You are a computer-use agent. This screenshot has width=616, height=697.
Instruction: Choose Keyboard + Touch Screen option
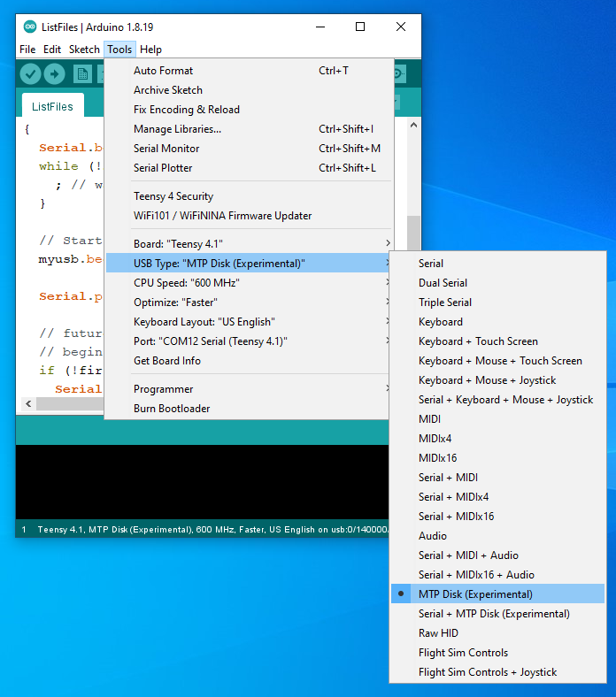[x=497, y=341]
